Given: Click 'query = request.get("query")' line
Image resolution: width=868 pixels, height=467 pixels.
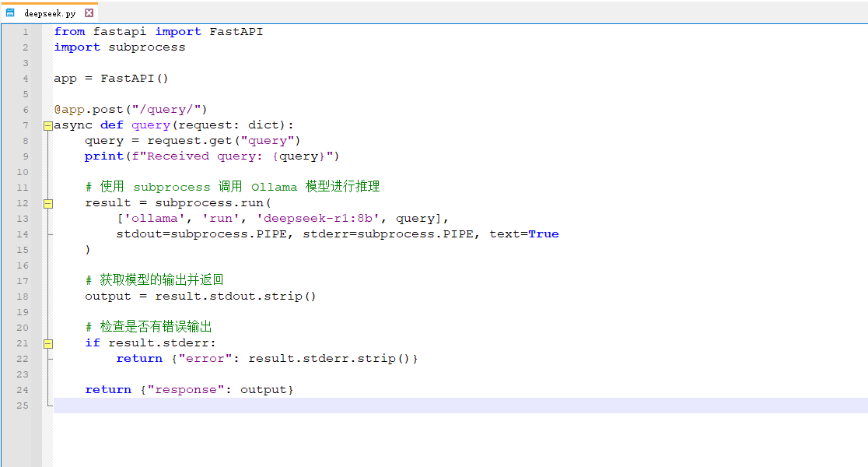Looking at the screenshot, I should [x=192, y=141].
